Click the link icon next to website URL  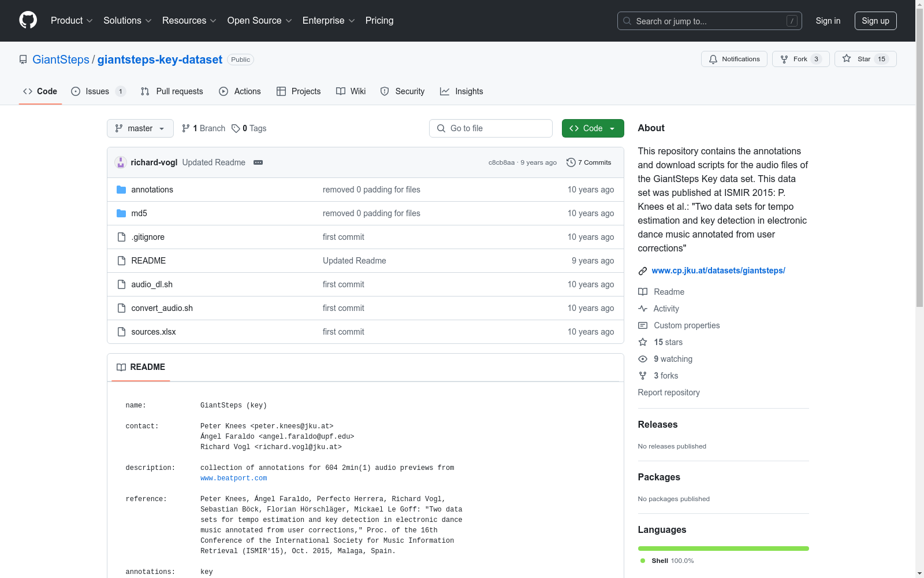click(643, 271)
